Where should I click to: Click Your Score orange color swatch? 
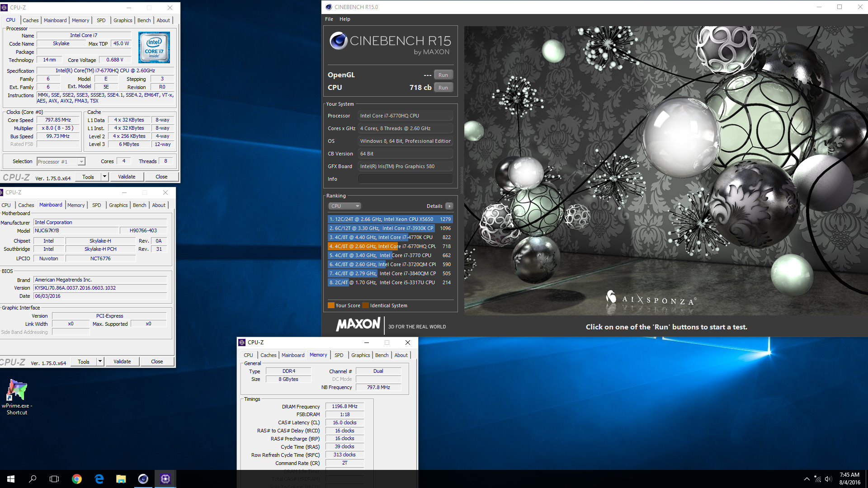coord(331,305)
